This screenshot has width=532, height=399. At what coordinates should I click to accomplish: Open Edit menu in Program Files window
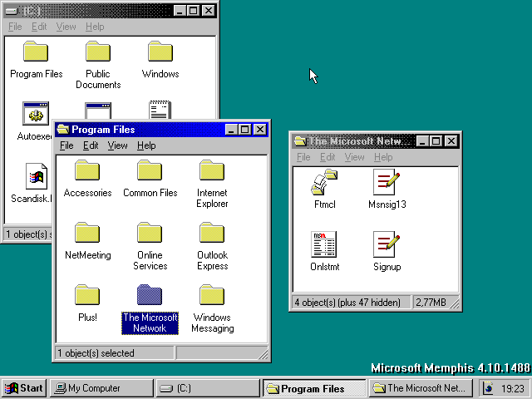(91, 145)
